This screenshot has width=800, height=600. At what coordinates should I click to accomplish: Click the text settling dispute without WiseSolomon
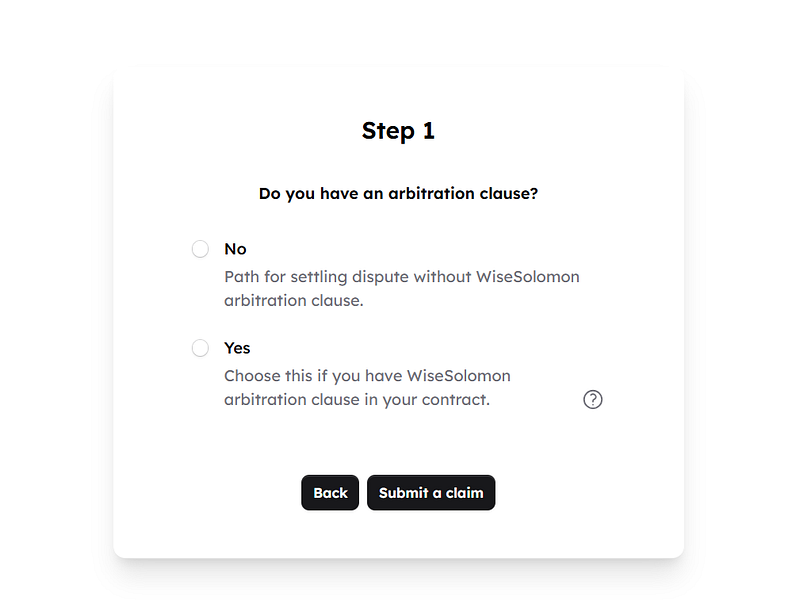tap(420, 276)
